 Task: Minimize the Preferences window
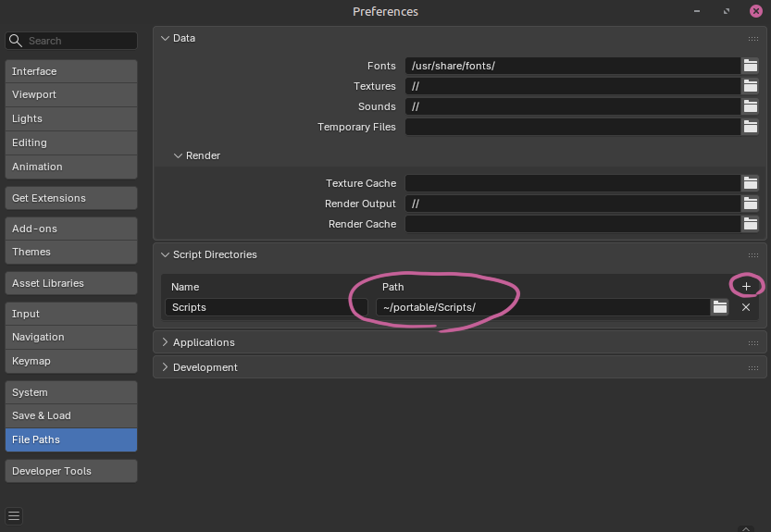point(697,11)
